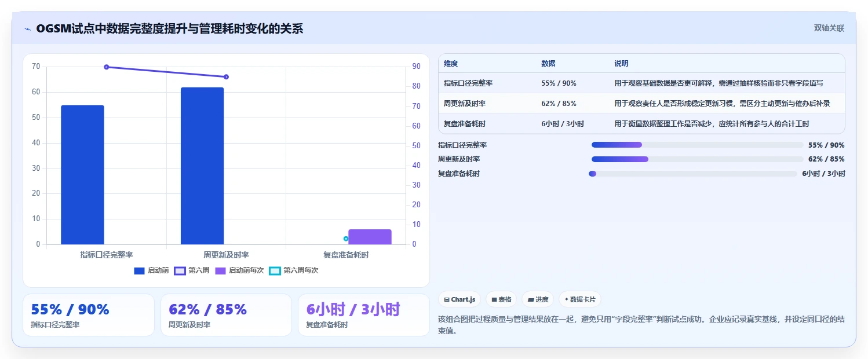868x359 pixels.
Task: Click the 指标口径完整率 progress bar
Action: click(x=697, y=145)
